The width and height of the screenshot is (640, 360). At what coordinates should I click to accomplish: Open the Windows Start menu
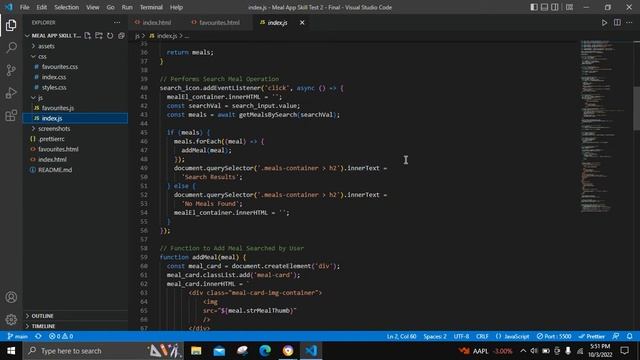(11, 351)
